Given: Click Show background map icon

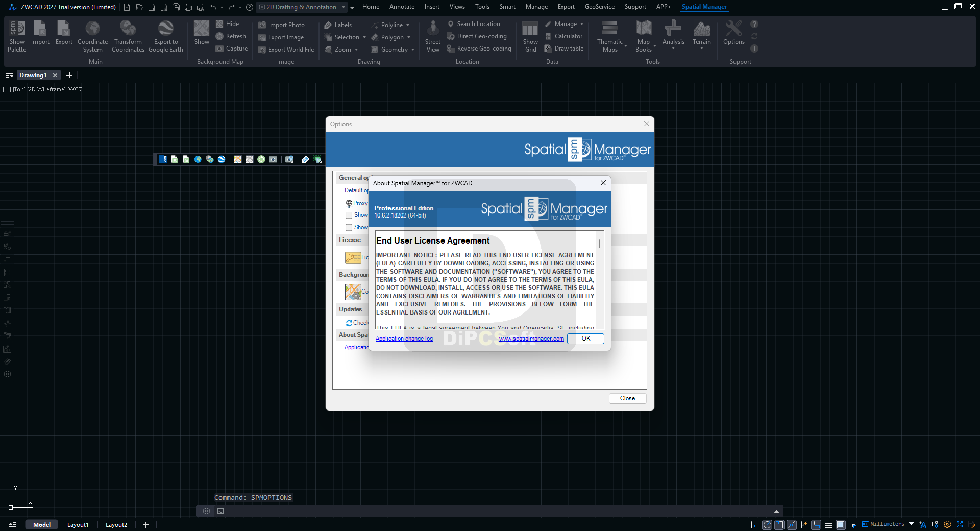Looking at the screenshot, I should point(202,33).
